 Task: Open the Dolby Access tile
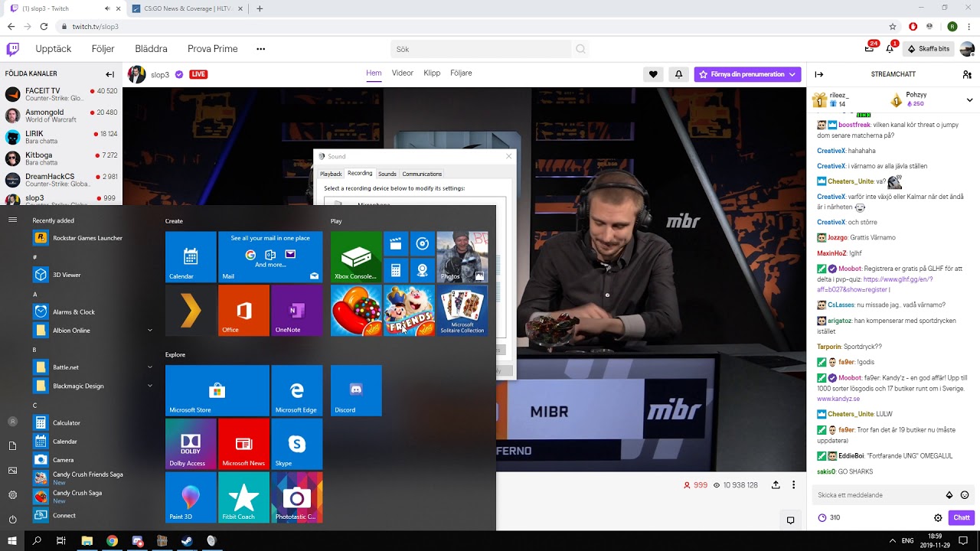(191, 444)
